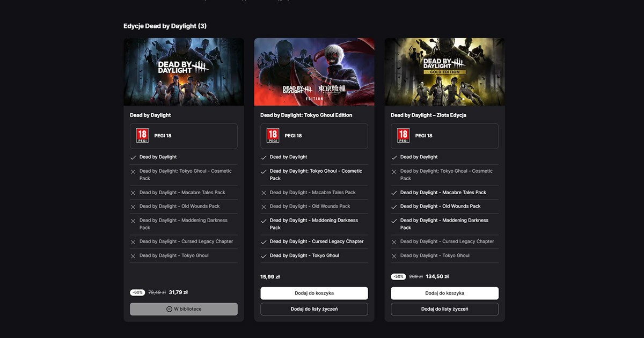Viewport: 644px width, 338px height.
Task: Open the base Dead by Daylight cover image
Action: point(184,72)
